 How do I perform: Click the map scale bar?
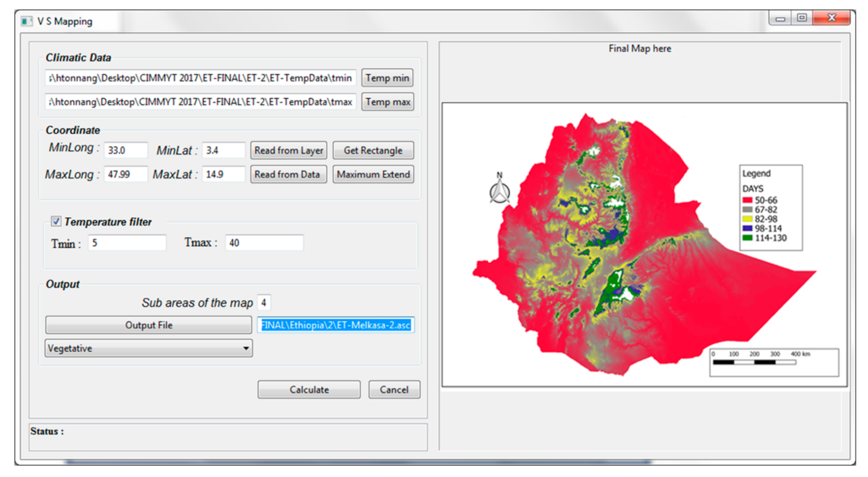(754, 362)
